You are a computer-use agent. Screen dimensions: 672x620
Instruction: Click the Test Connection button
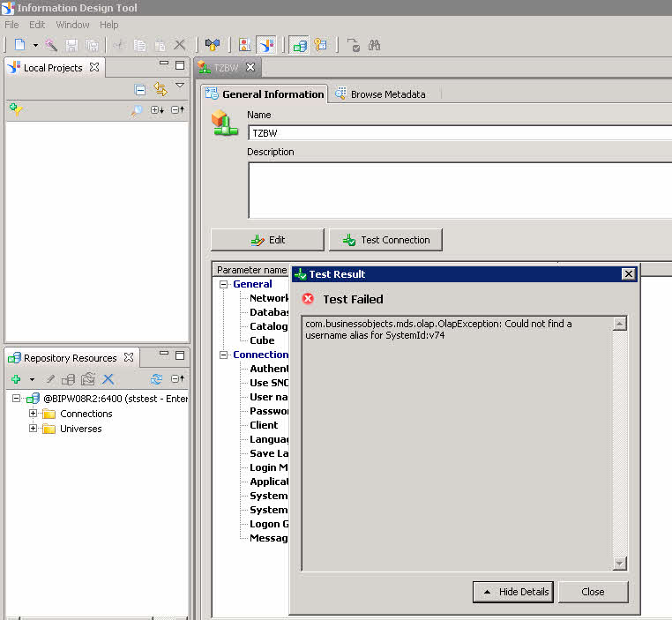tap(385, 240)
